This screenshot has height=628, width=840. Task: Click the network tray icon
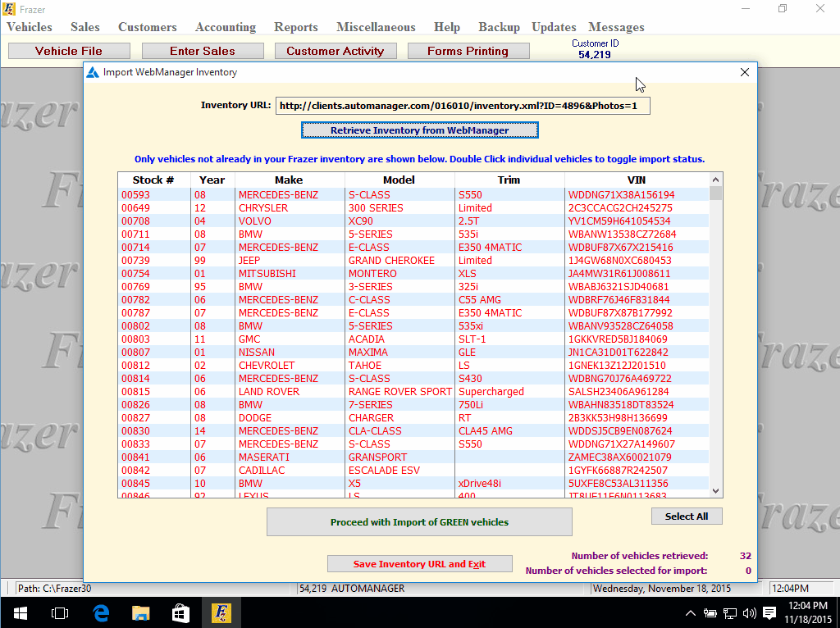tap(729, 613)
